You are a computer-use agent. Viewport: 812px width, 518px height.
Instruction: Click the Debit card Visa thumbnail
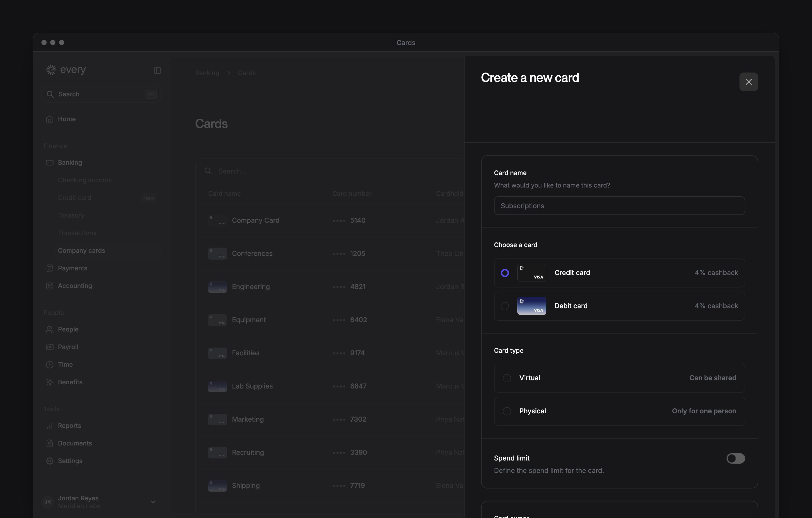click(531, 306)
